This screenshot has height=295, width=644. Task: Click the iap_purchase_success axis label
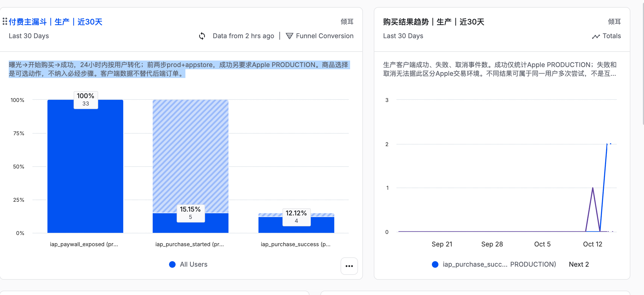pyautogui.click(x=296, y=244)
